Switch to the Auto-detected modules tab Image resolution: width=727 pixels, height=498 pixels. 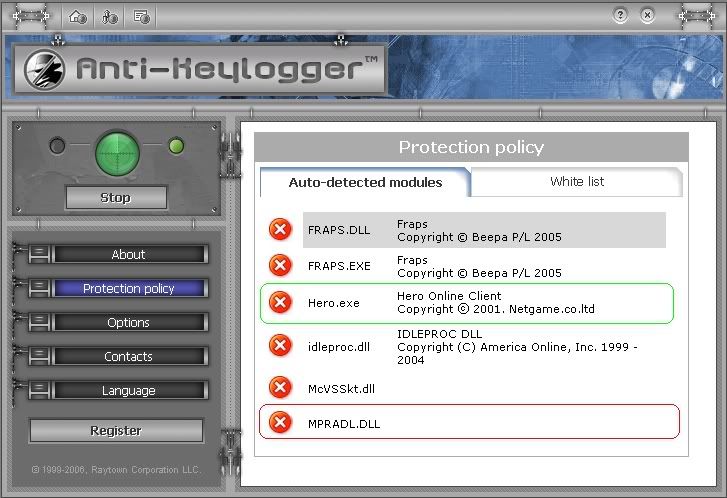[365, 182]
